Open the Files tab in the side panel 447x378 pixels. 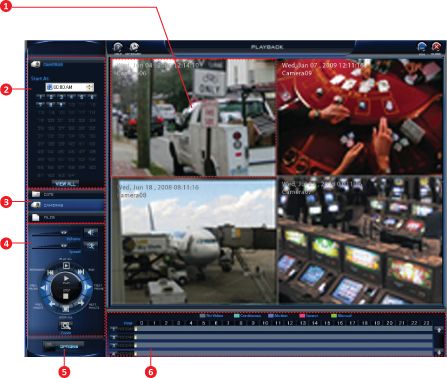coord(66,217)
